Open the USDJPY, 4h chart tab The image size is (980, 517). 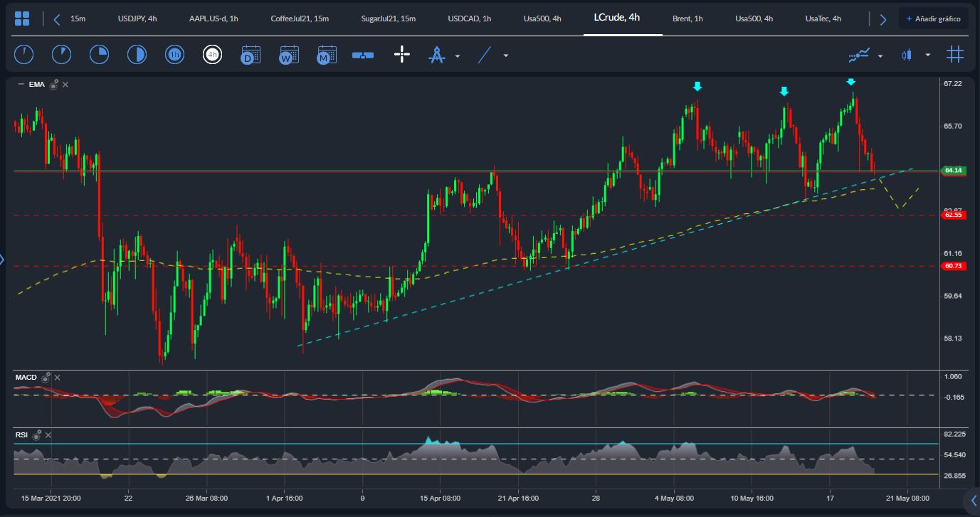pos(137,19)
